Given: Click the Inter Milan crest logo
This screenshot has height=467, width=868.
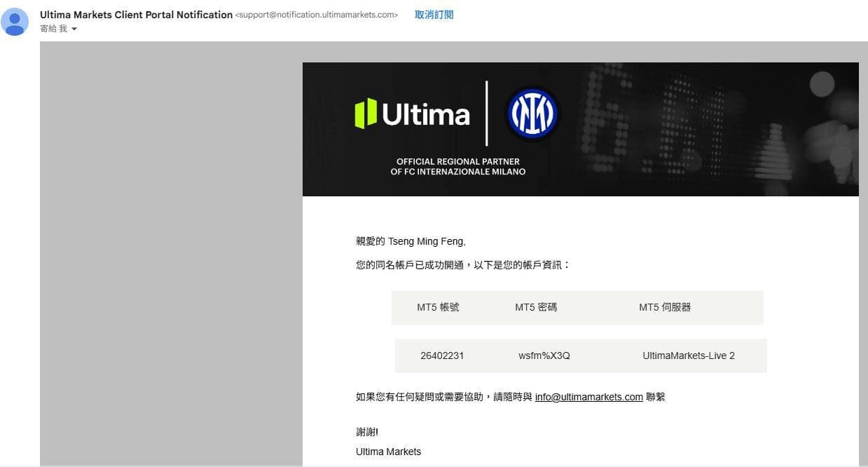Looking at the screenshot, I should click(x=532, y=114).
